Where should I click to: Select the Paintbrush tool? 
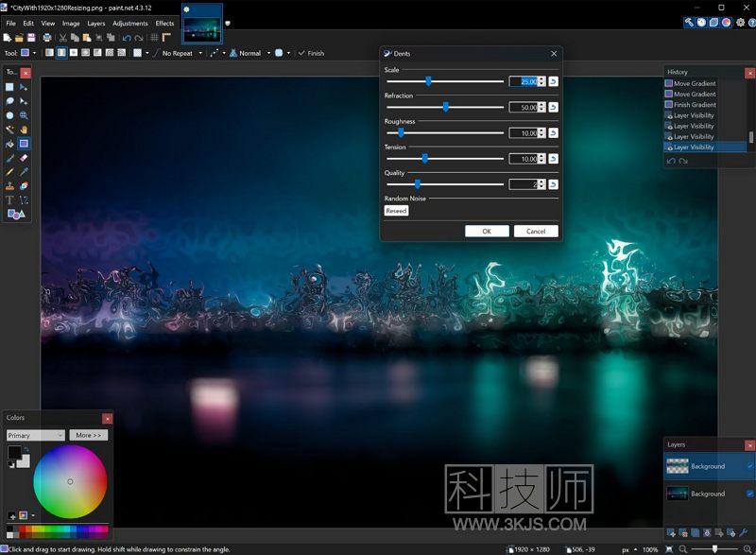click(9, 158)
